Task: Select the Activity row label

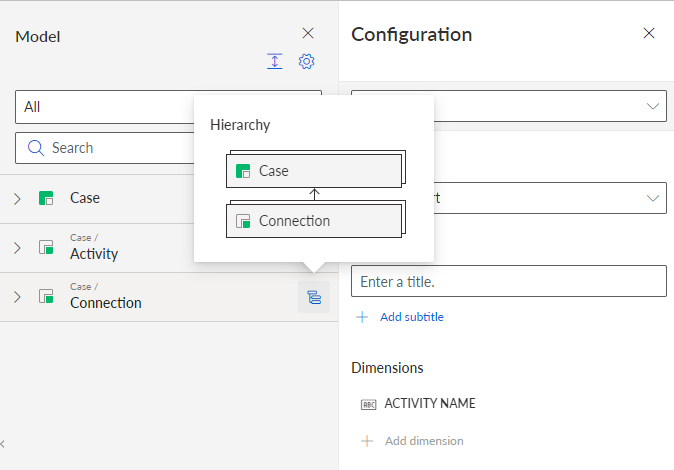Action: point(94,254)
